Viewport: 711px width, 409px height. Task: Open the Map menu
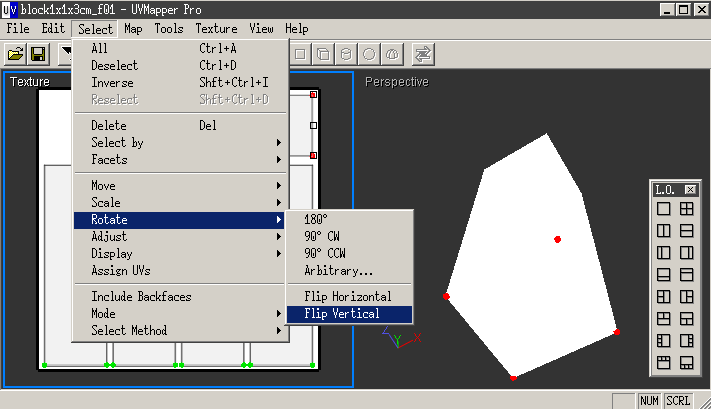click(x=133, y=29)
